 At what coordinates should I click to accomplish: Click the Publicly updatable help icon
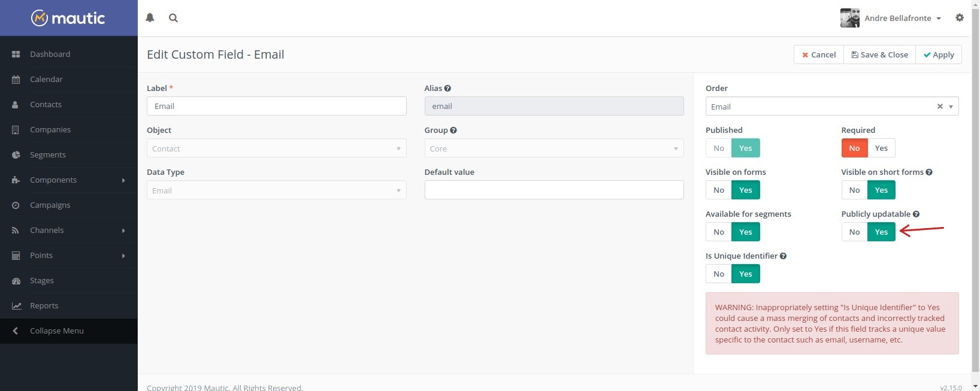(x=916, y=214)
